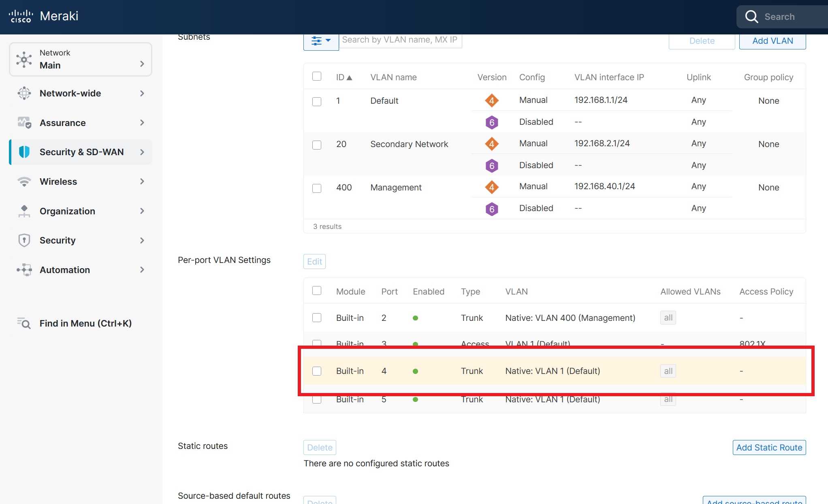This screenshot has height=504, width=828.
Task: Sort VLANs by the ID column arrow
Action: [349, 77]
